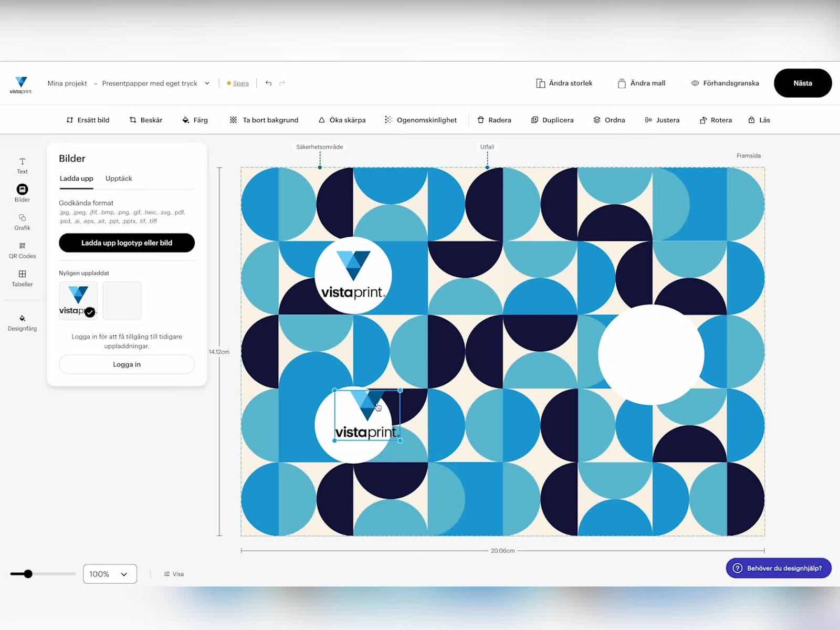The height and width of the screenshot is (630, 840).
Task: Click the redo arrow
Action: click(x=282, y=83)
